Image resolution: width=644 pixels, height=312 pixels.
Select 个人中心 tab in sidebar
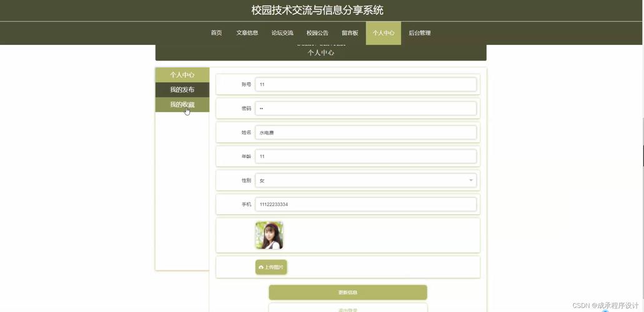point(182,75)
